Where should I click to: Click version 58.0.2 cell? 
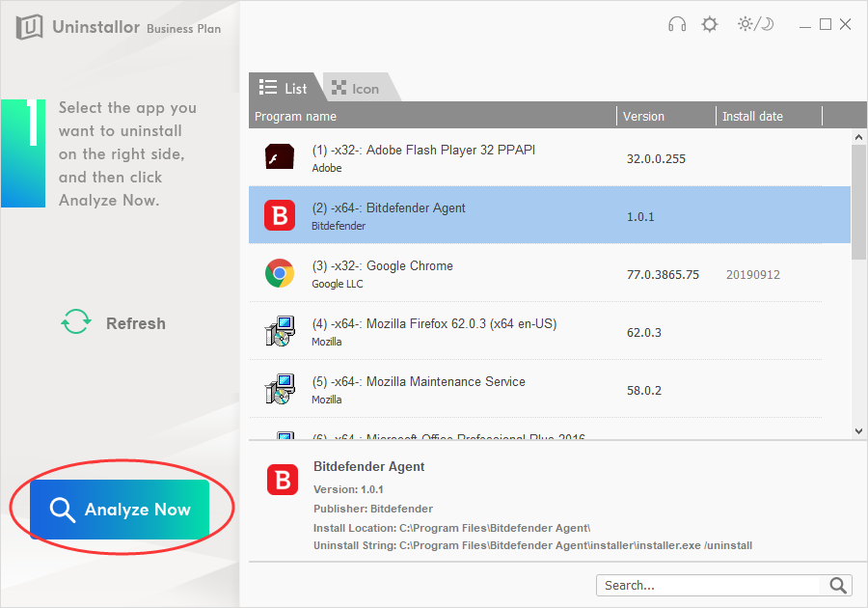pyautogui.click(x=644, y=391)
